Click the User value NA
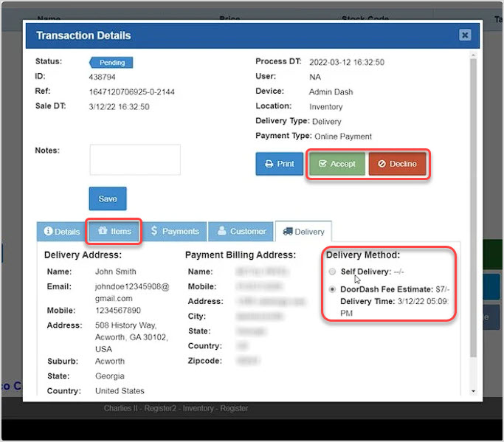 315,77
